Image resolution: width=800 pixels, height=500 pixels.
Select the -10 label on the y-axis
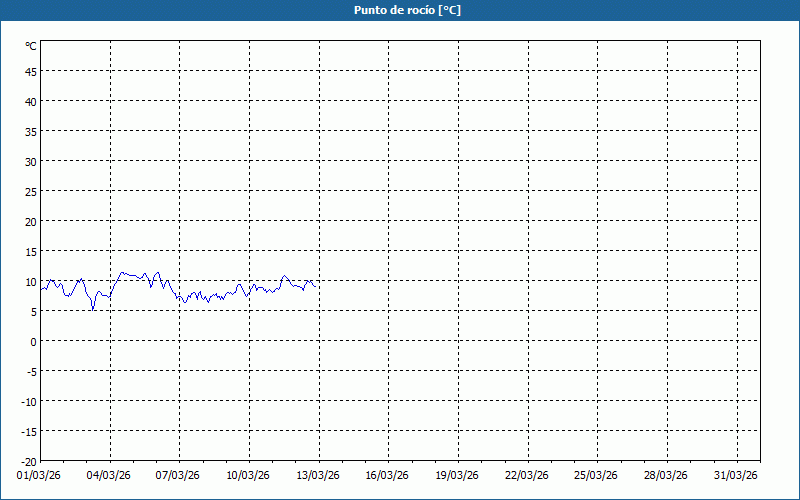[x=29, y=401]
